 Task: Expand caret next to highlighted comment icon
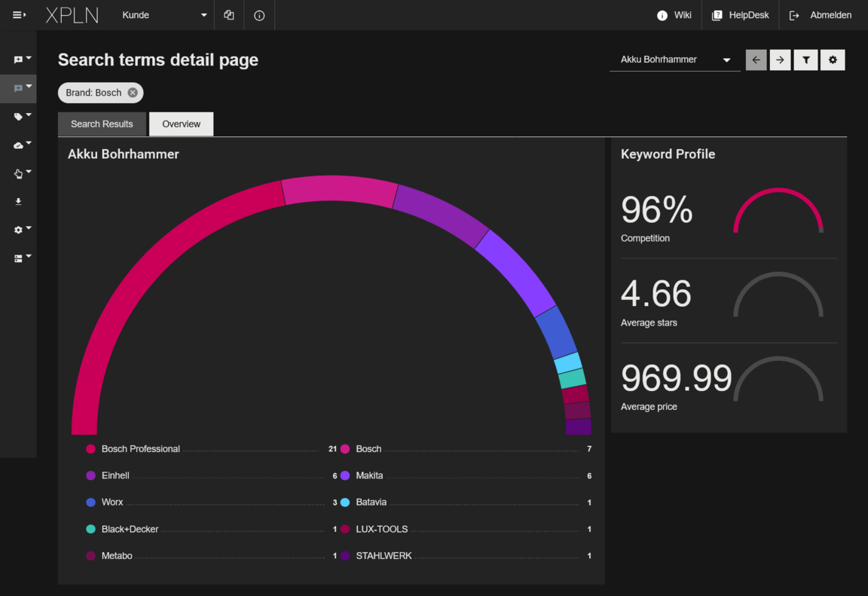point(29,87)
